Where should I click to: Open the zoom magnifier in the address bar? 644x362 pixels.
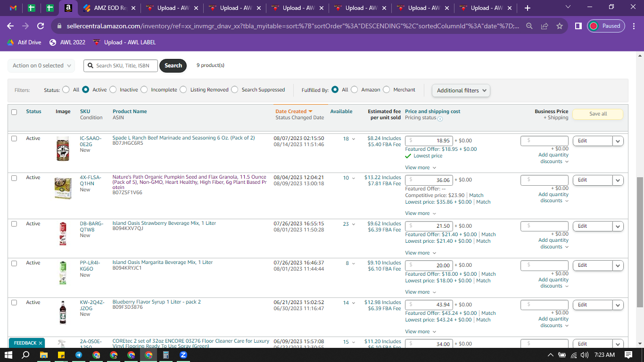click(529, 26)
